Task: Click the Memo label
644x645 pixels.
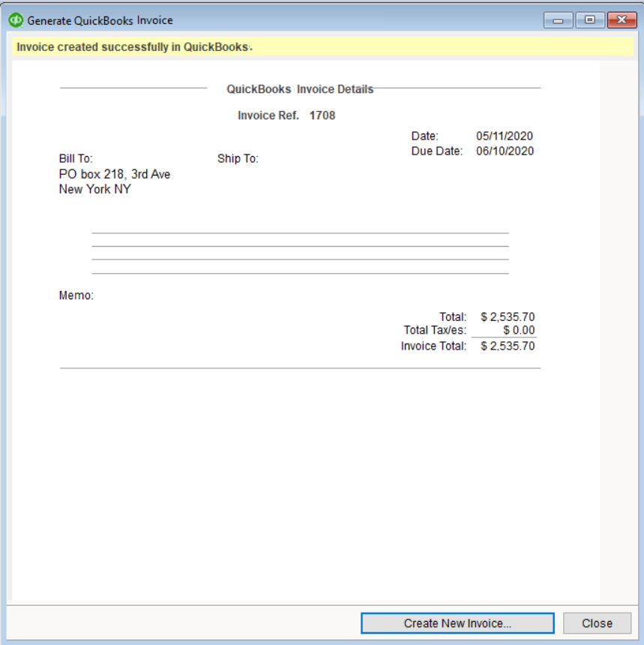Action: click(x=76, y=295)
